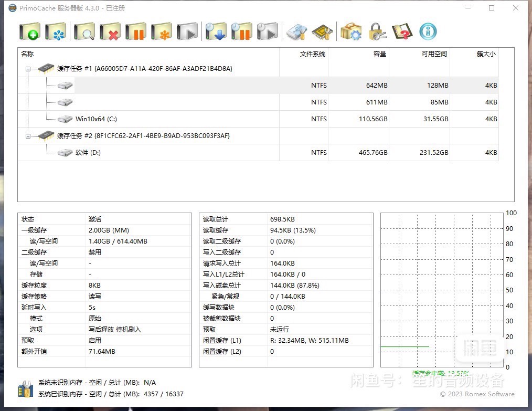The width and height of the screenshot is (532, 411).
Task: Click the blue down-arrow flush deferred writes icon
Action: (x=216, y=32)
